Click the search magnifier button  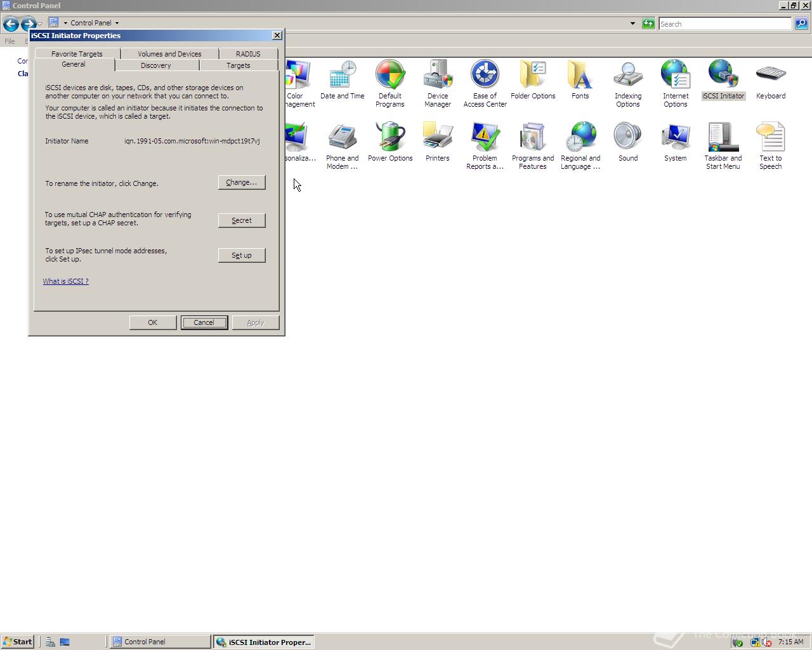click(801, 23)
